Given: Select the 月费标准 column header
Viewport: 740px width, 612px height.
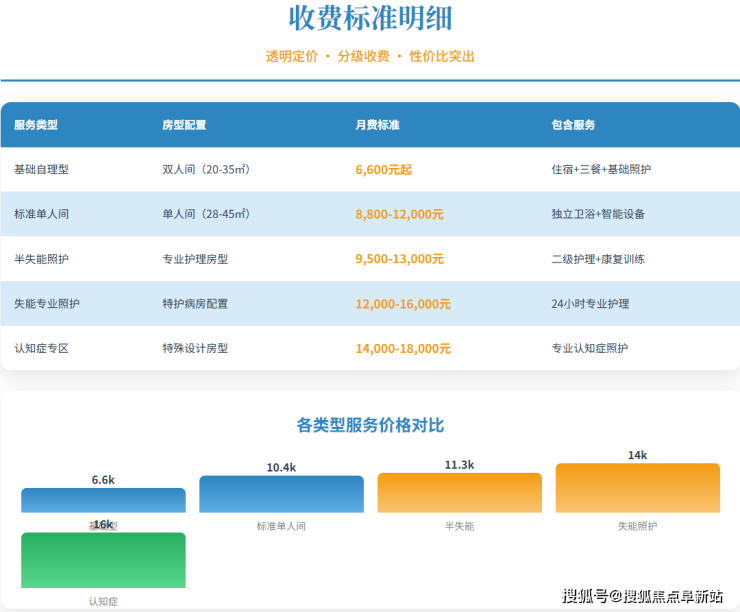Looking at the screenshot, I should click(377, 125).
